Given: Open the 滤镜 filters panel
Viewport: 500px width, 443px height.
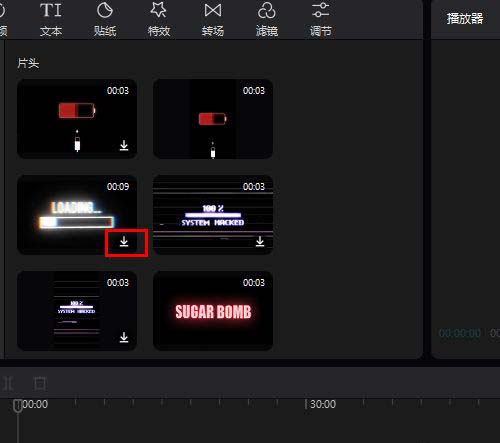Looking at the screenshot, I should click(x=267, y=19).
